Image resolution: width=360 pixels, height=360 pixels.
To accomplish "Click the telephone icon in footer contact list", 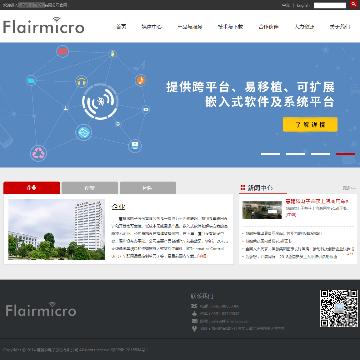I will [x=194, y=306].
